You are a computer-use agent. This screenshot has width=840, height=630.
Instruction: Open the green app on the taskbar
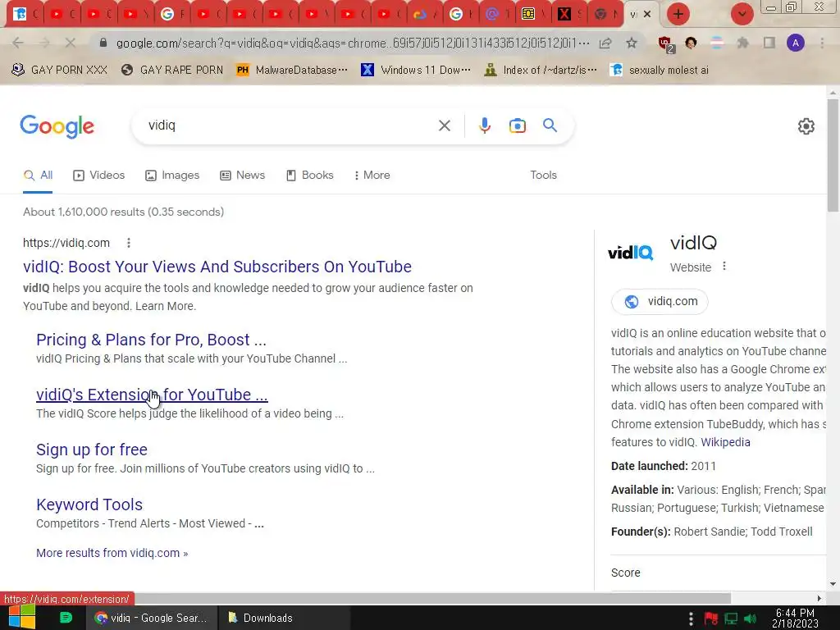66,618
